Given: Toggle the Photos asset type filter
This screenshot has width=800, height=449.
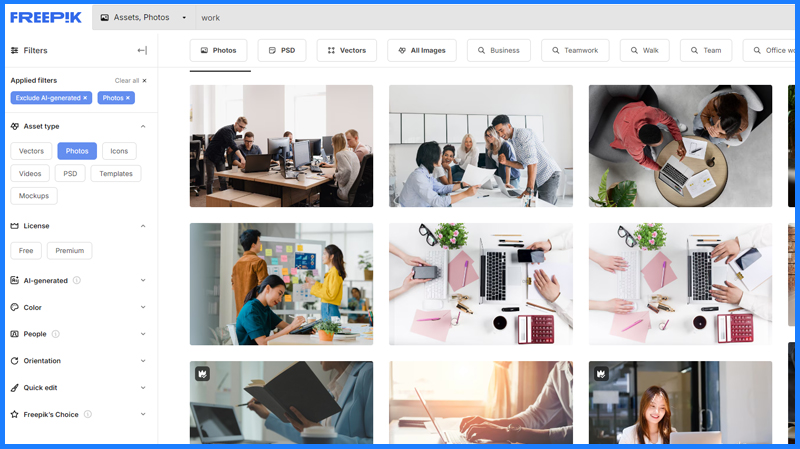Looking at the screenshot, I should tap(77, 151).
